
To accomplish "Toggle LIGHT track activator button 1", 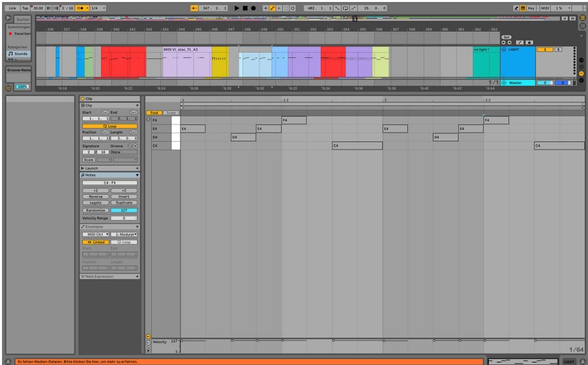I will (x=545, y=50).
